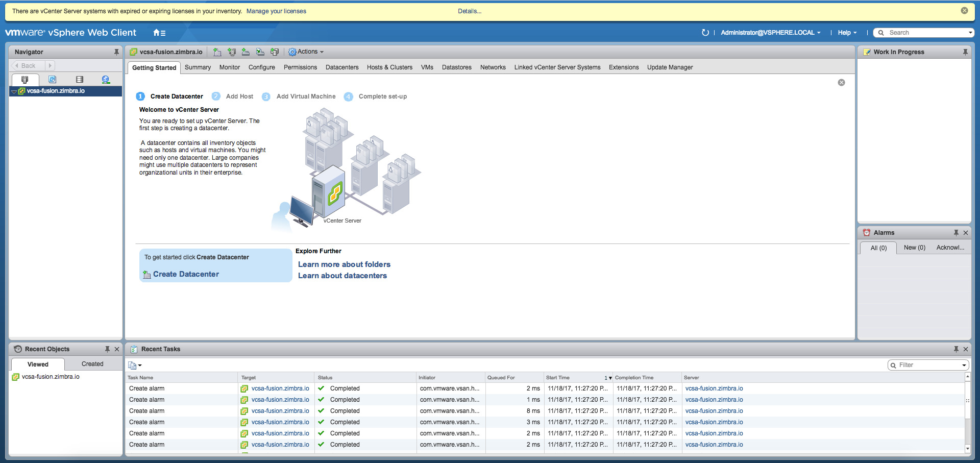Open the Home menu icon
The height and width of the screenshot is (463, 980).
click(x=159, y=33)
